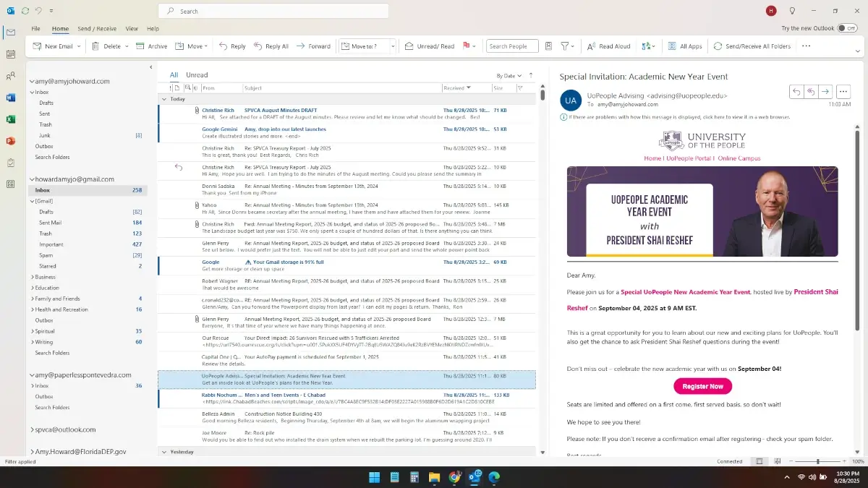Click Send/Receive All Folders
The height and width of the screenshot is (488, 868).
[x=752, y=46]
